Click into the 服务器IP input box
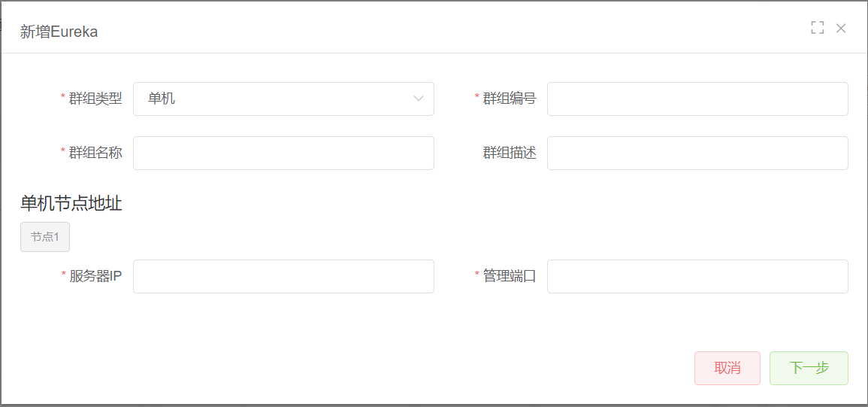This screenshot has width=868, height=407. click(283, 277)
